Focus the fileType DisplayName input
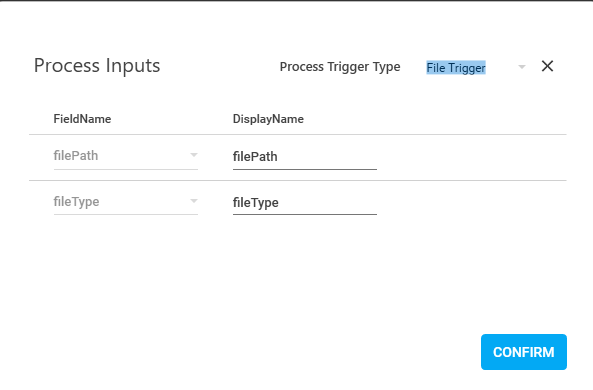Image resolution: width=593 pixels, height=390 pixels. [304, 203]
